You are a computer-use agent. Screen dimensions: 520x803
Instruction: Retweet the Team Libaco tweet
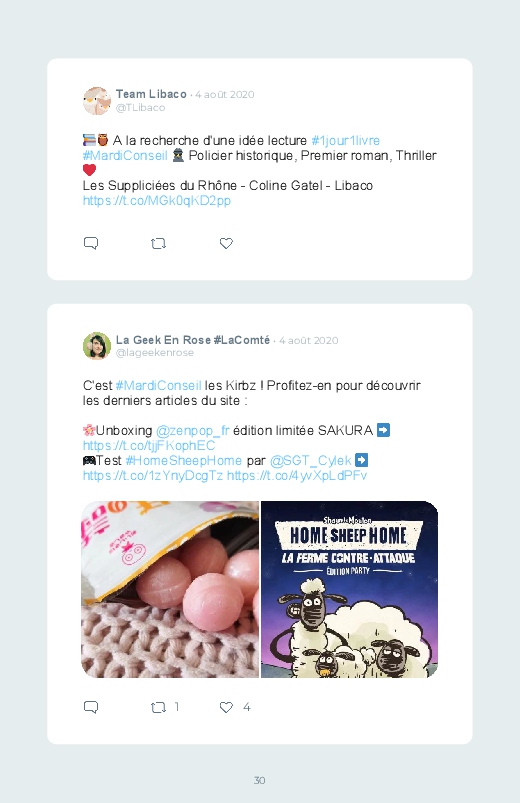point(158,244)
